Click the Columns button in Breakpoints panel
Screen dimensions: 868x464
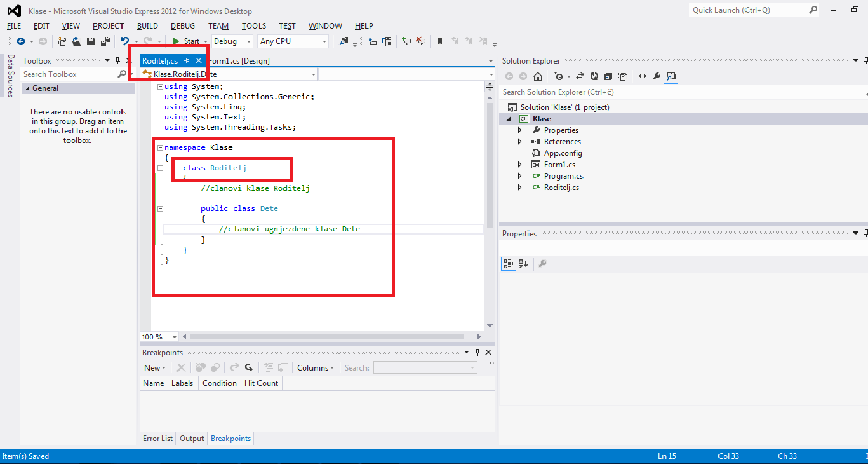(x=315, y=368)
